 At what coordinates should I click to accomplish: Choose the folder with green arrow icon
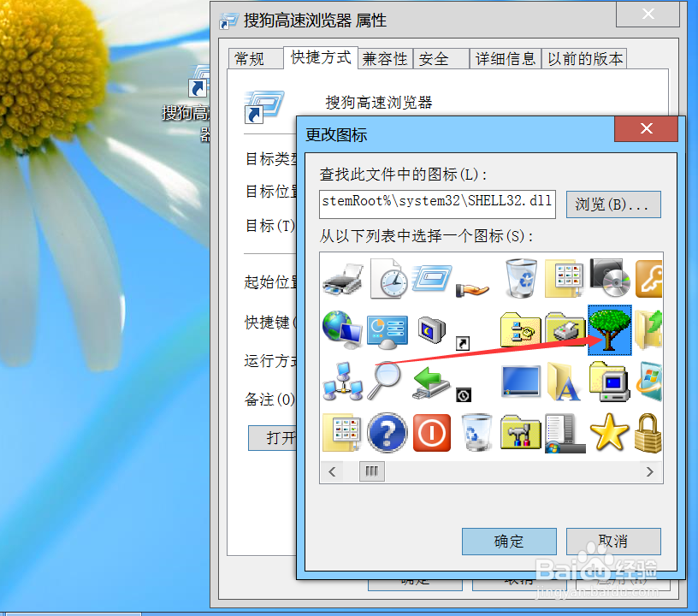[649, 329]
